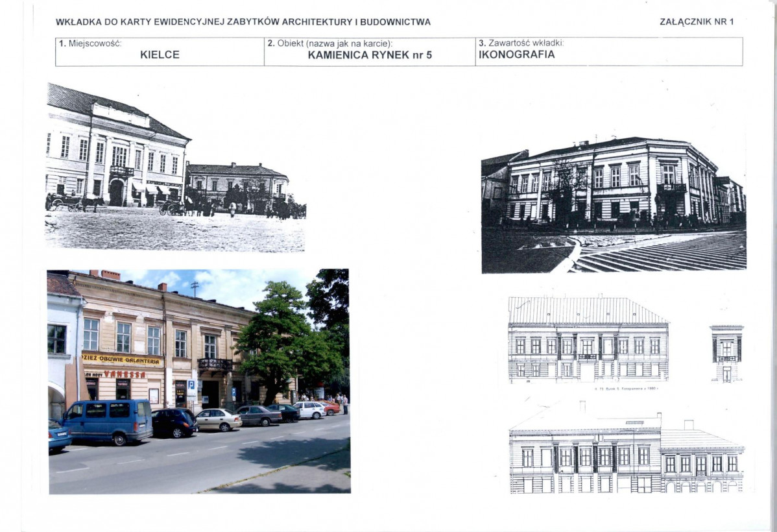The image size is (777, 532).
Task: Click the Obiekt field label
Action: pos(331,43)
